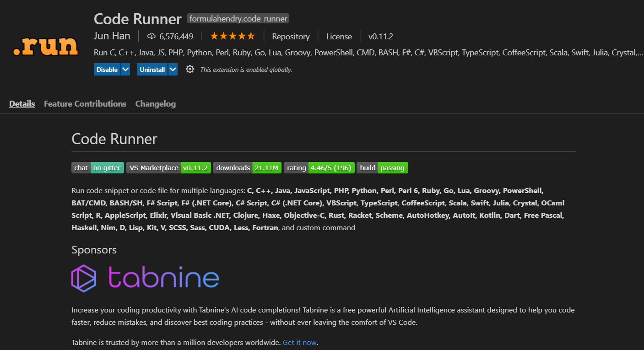
Task: Uninstall the Code Runner extension
Action: pos(152,69)
